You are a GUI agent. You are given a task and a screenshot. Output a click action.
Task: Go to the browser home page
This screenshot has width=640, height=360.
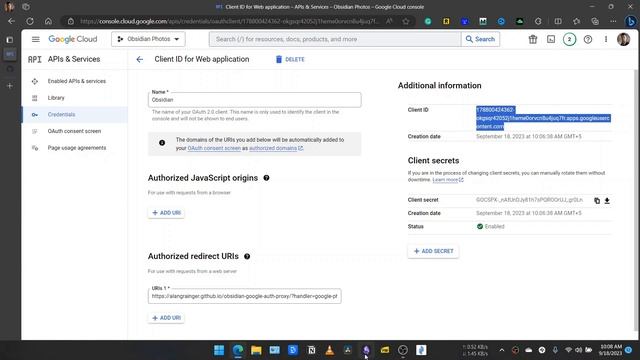click(48, 21)
